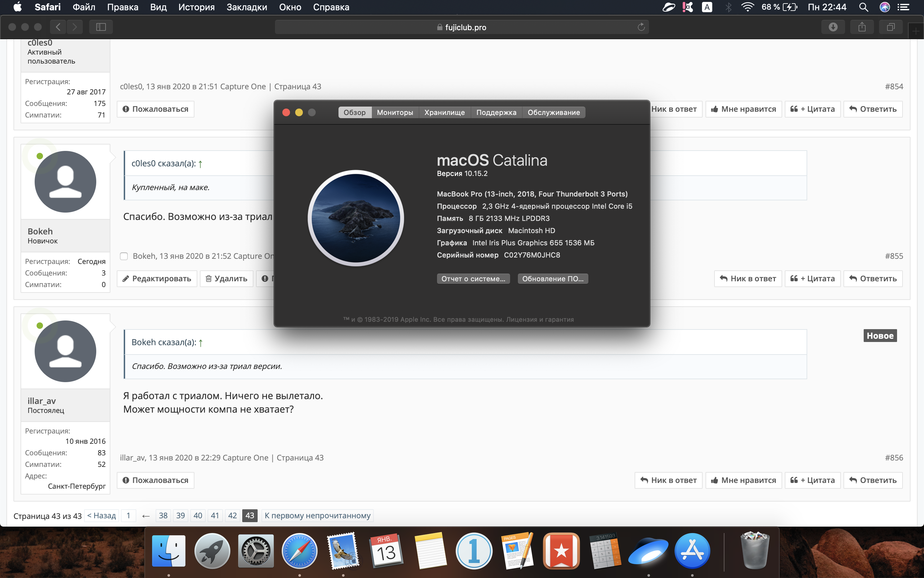Viewport: 924px width, 578px height.
Task: Click Ответить on post #855
Action: tap(873, 279)
